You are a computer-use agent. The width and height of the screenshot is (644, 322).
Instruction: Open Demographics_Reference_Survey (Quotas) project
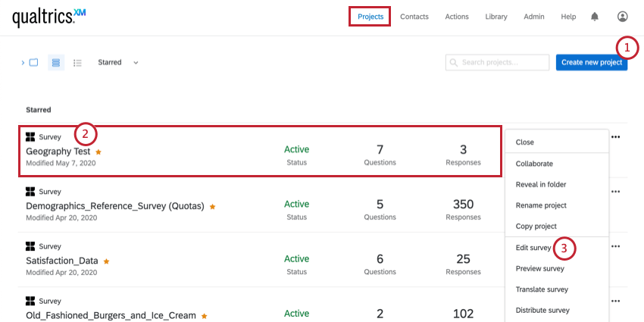click(115, 206)
